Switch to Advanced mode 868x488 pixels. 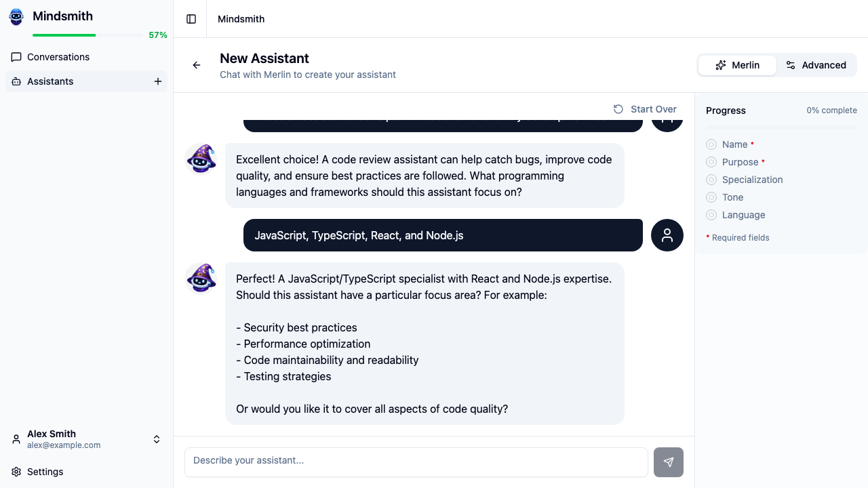[x=816, y=65]
